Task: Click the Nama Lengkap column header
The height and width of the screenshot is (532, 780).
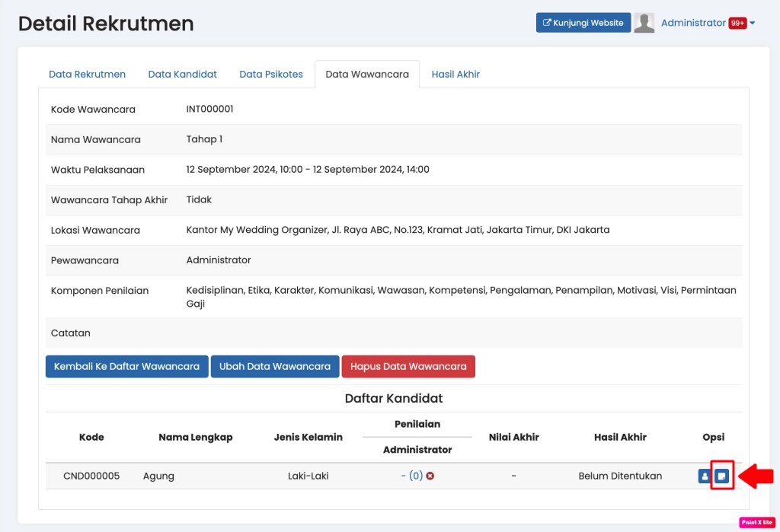Action: (x=196, y=437)
